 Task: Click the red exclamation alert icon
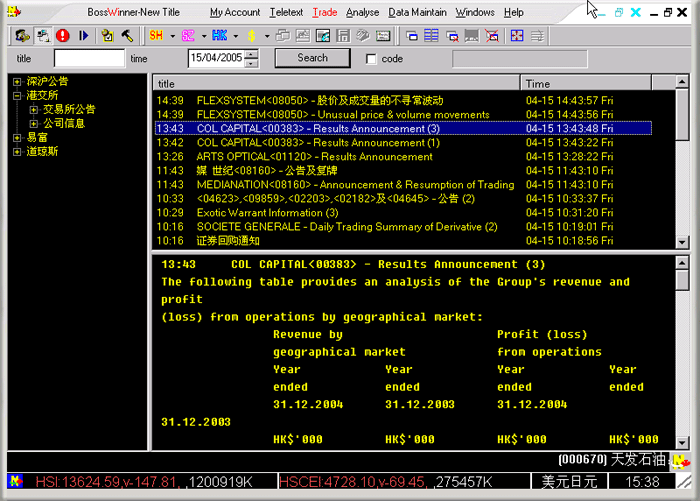(62, 36)
